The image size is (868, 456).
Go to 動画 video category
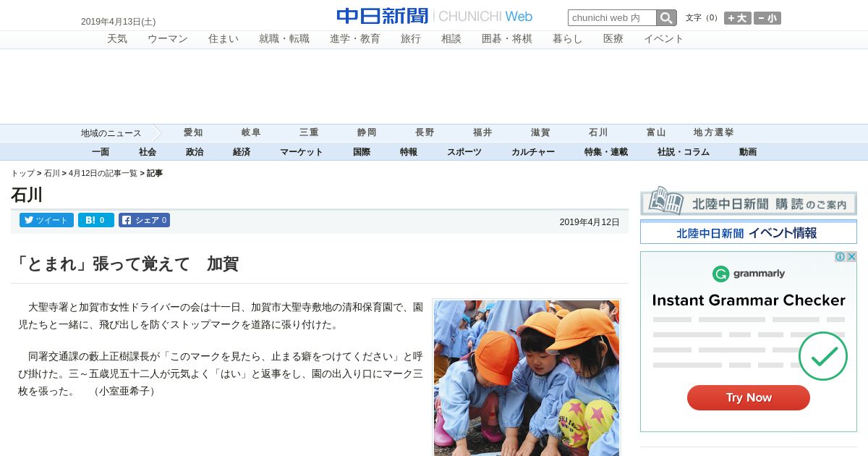click(748, 152)
